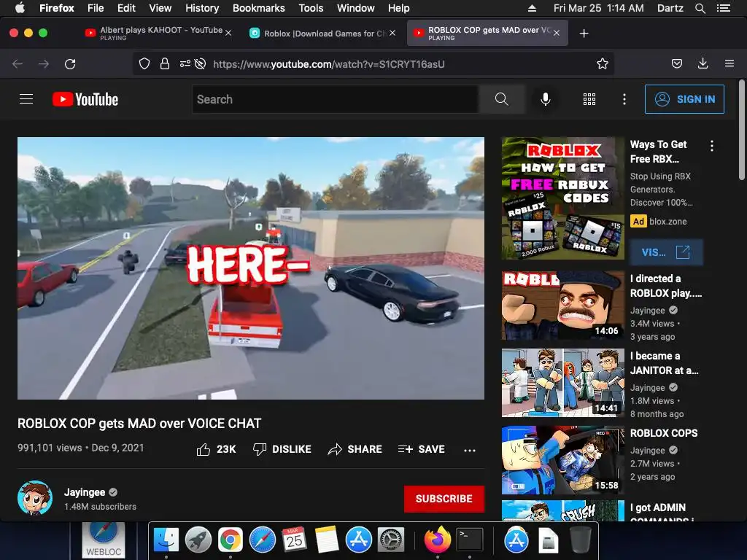Open the Firefox application menu
Screen dimensions: 747x560
[729, 63]
